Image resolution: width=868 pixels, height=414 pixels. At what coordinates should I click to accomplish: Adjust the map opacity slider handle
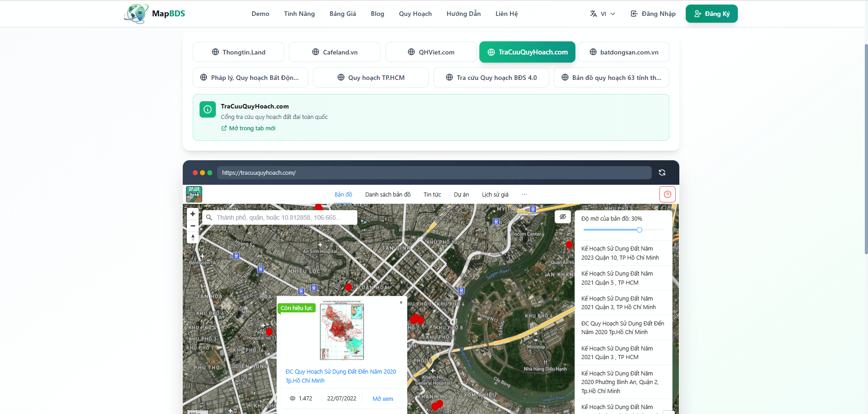point(639,230)
